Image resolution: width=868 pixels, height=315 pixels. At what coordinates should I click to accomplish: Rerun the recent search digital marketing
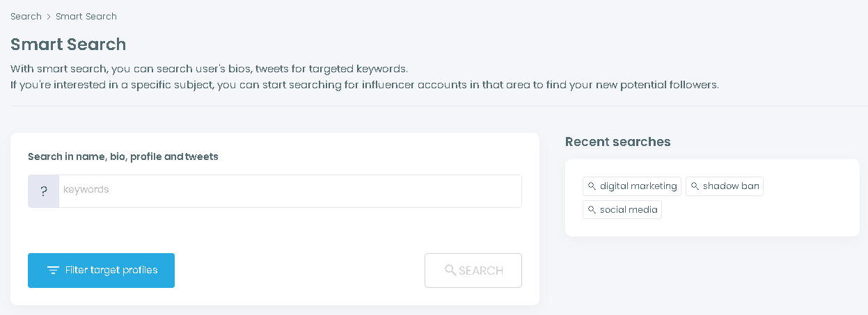(x=638, y=186)
